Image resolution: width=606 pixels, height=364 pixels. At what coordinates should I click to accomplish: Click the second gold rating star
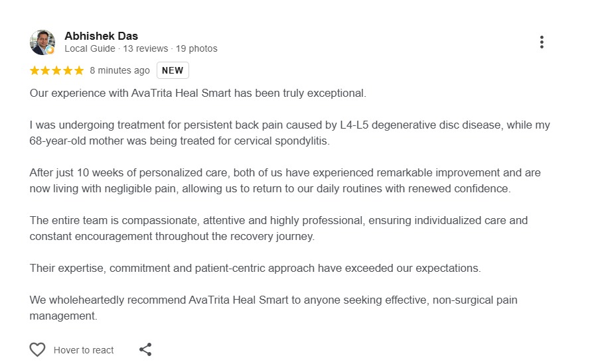tap(46, 70)
